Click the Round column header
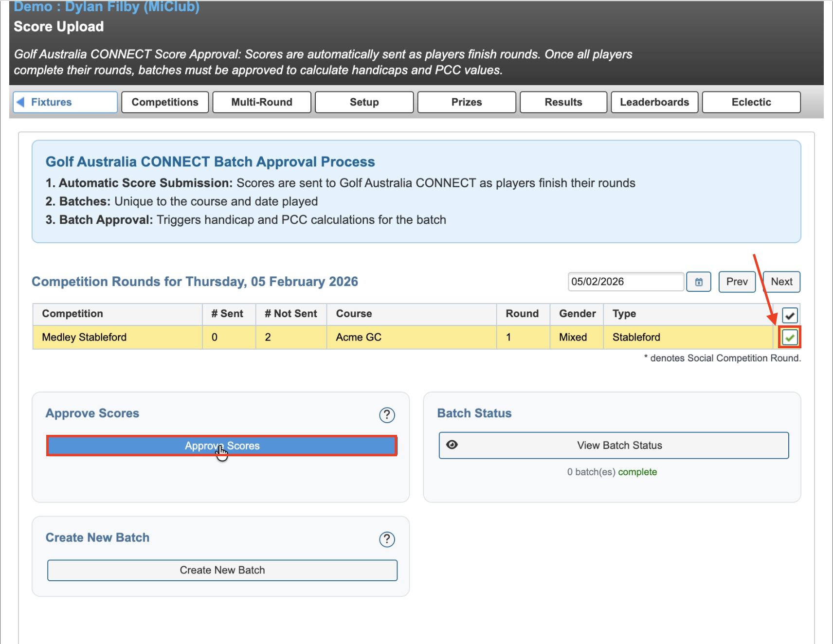Viewport: 833px width, 644px height. (x=522, y=314)
